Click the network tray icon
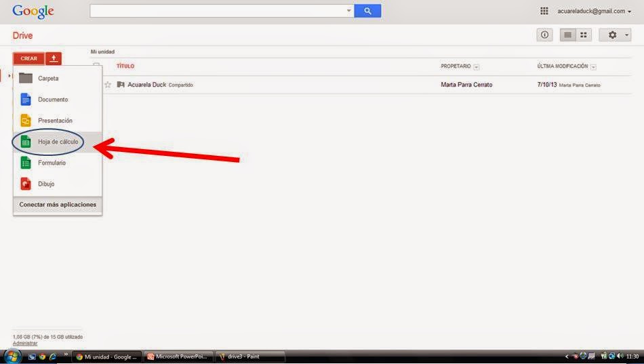This screenshot has width=644, height=364. click(611, 356)
